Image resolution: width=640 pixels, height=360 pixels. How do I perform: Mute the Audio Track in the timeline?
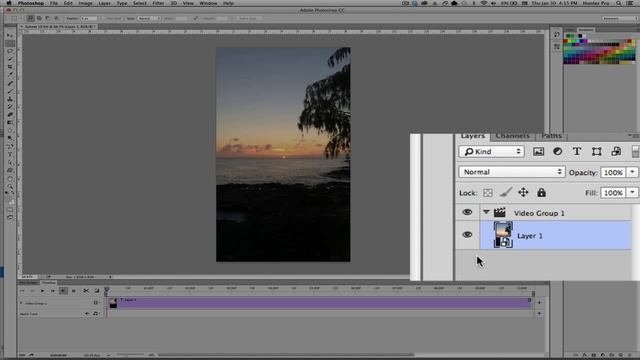[x=87, y=313]
